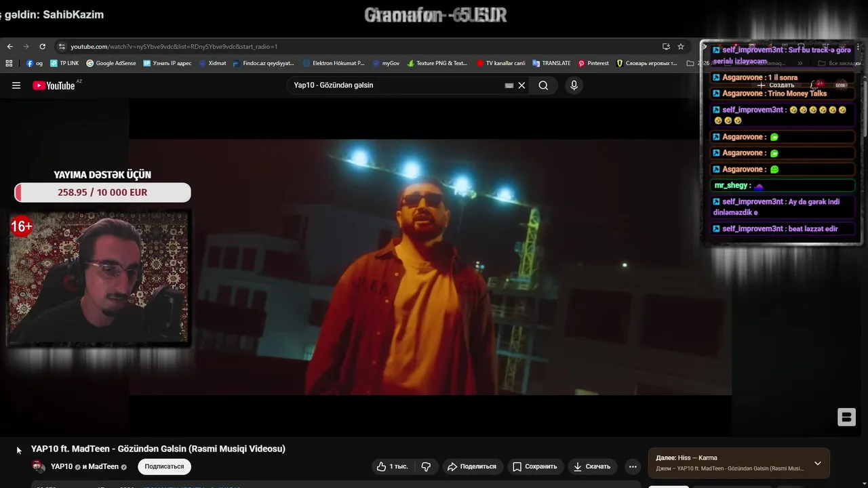The height and width of the screenshot is (488, 868).
Task: Save the video with Сохранить
Action: (x=535, y=466)
